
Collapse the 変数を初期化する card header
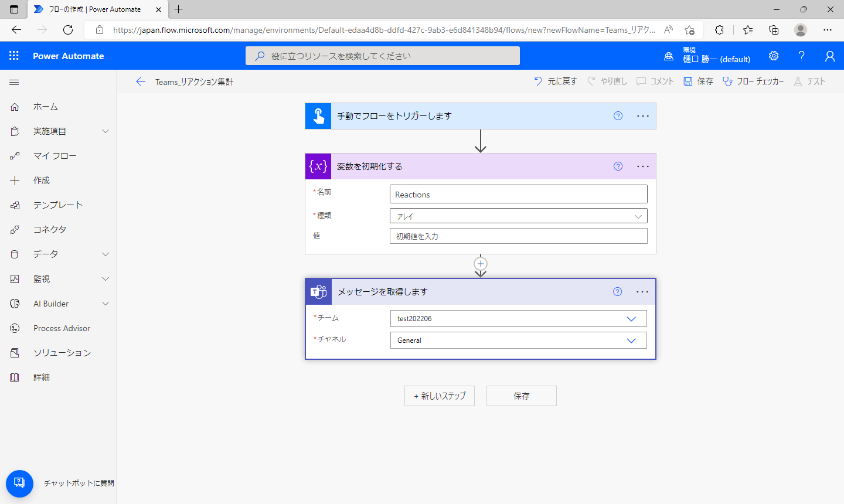coord(481,166)
